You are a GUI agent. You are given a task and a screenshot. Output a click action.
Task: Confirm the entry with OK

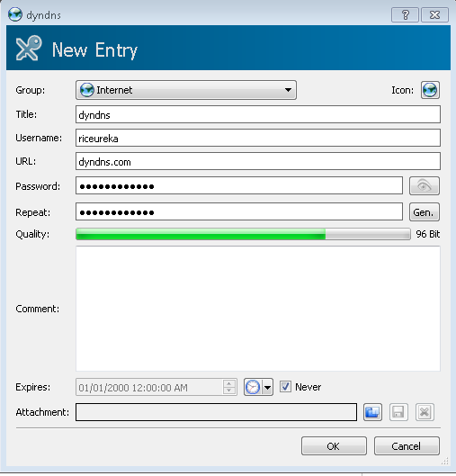334,446
